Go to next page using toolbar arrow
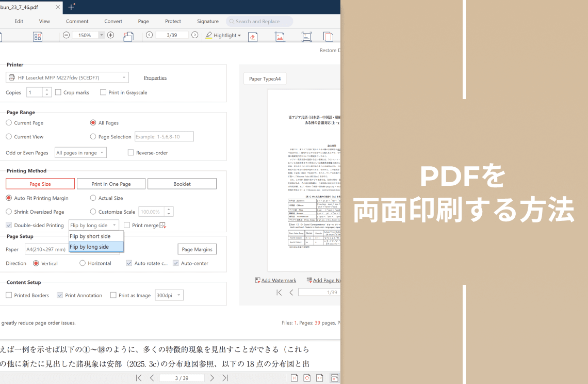This screenshot has width=588, height=384. click(x=194, y=35)
